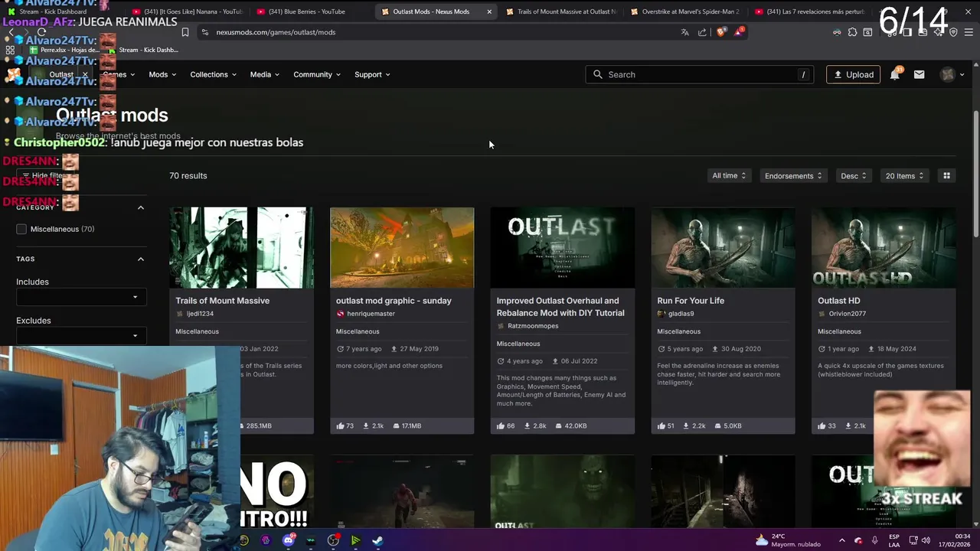
Task: Click the share page icon in address bar
Action: coord(702,32)
